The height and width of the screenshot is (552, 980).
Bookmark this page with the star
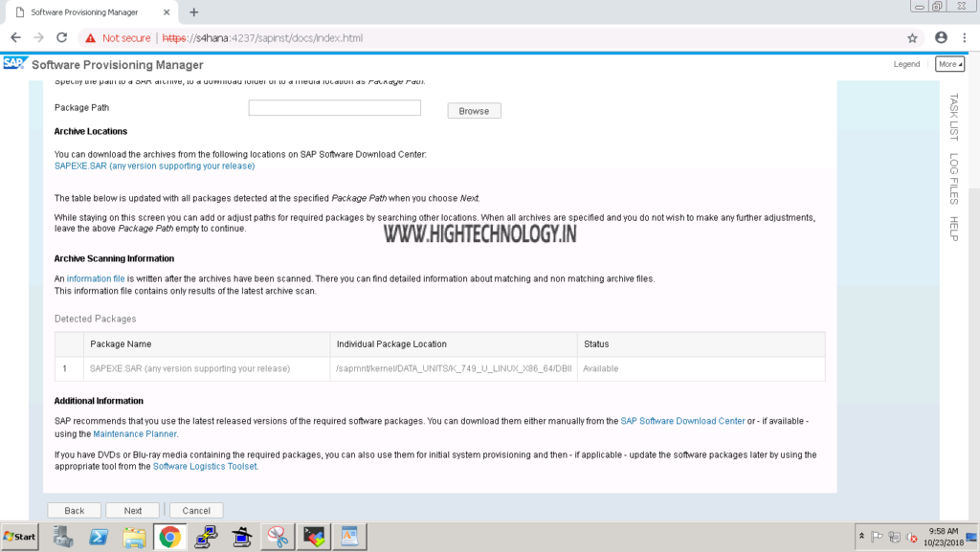pos(912,38)
